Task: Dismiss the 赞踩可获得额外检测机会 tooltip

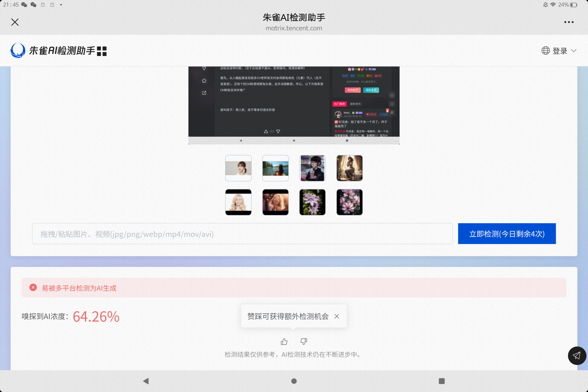Action: 337,316
